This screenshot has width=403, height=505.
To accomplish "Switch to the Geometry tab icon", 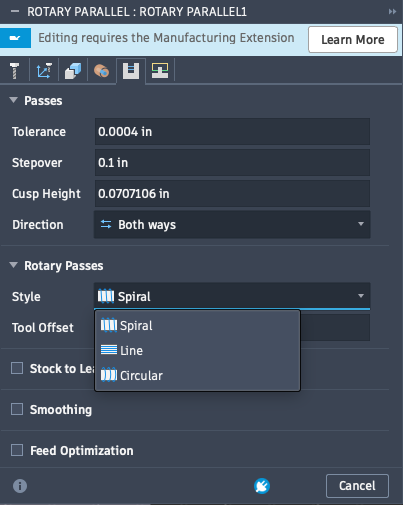I will point(44,71).
